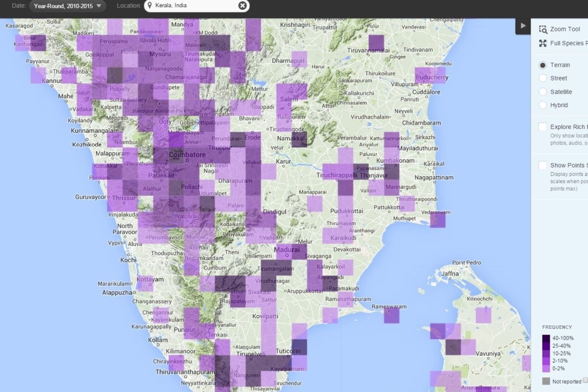Click the 25-40% frequency swatch

point(546,346)
